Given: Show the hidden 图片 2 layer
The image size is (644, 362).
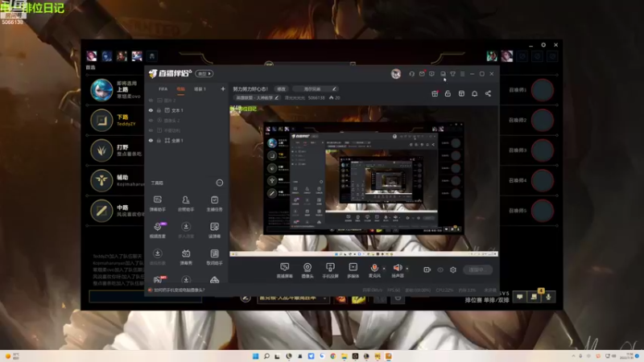Looking at the screenshot, I should (x=151, y=100).
